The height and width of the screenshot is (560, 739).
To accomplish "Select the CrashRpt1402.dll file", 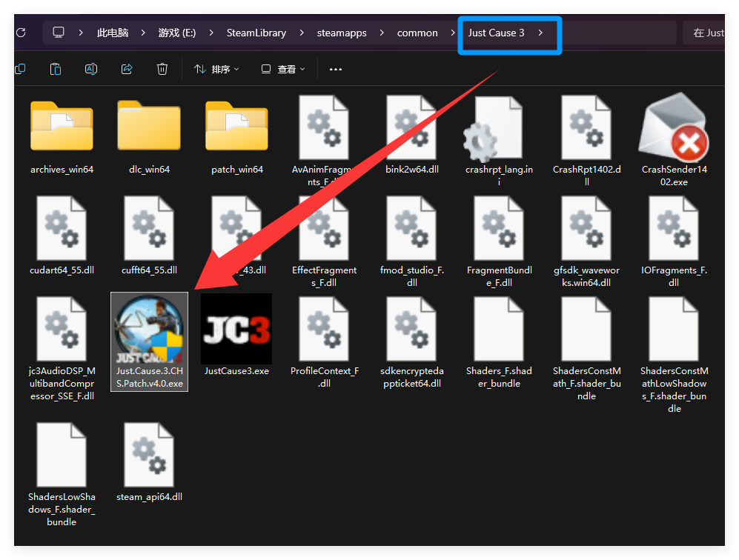I will pos(587,141).
